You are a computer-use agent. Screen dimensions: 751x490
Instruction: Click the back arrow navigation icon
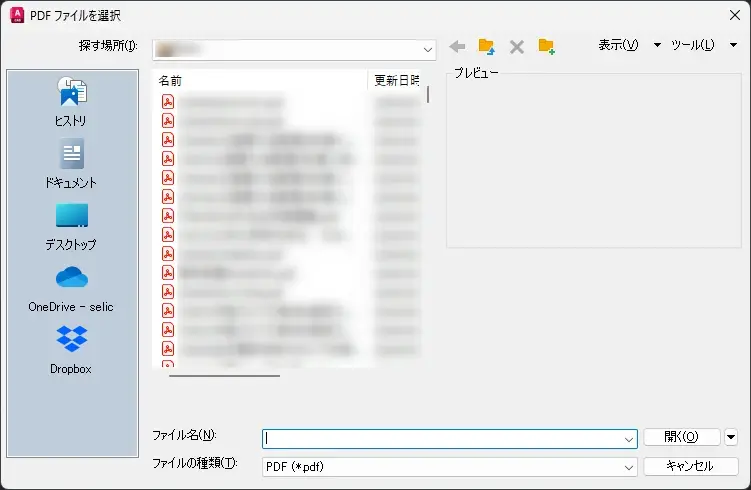(457, 46)
